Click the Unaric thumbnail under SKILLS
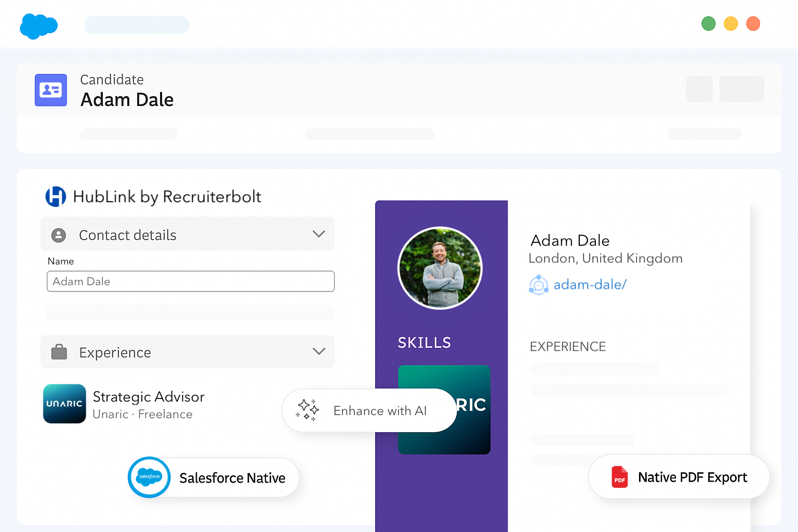The image size is (798, 532). 444,410
